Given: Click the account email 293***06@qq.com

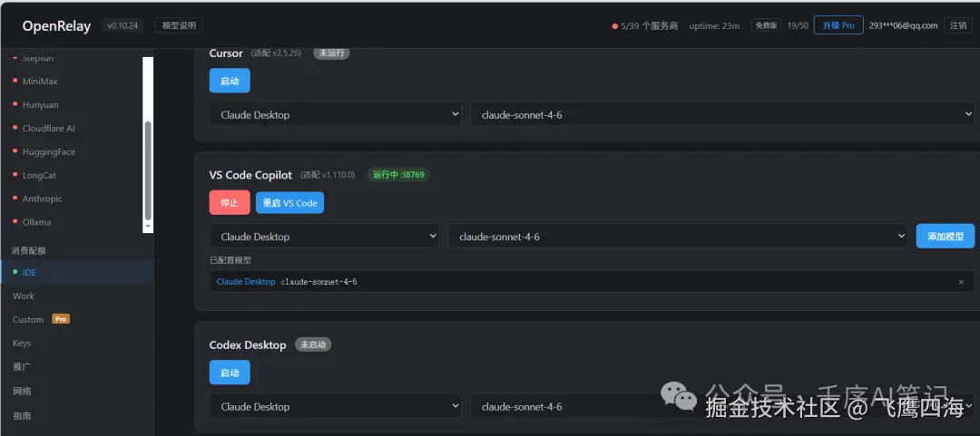Looking at the screenshot, I should coord(903,25).
